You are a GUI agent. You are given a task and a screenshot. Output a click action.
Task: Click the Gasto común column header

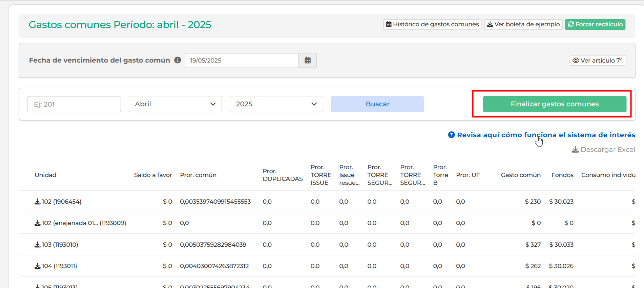[520, 175]
